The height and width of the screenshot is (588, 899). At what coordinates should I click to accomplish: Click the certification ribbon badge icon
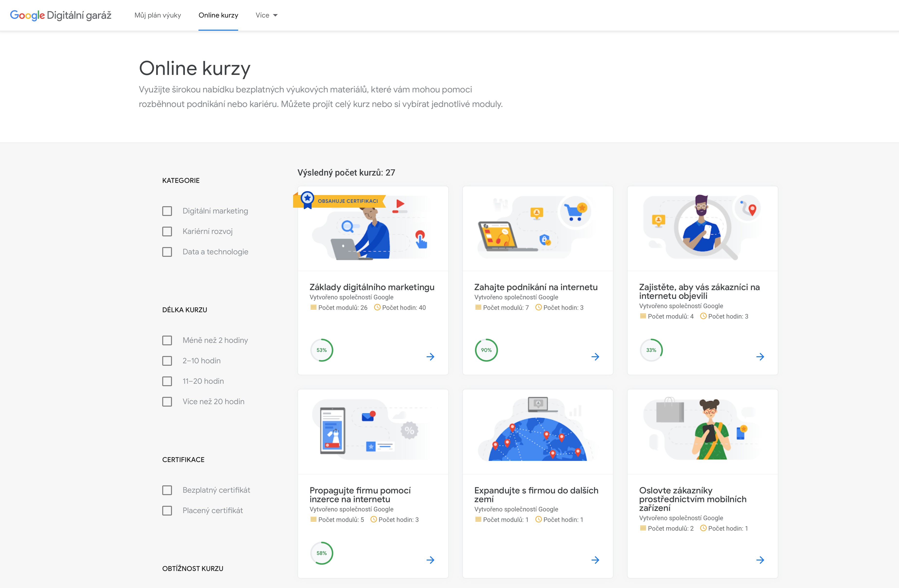coord(307,199)
